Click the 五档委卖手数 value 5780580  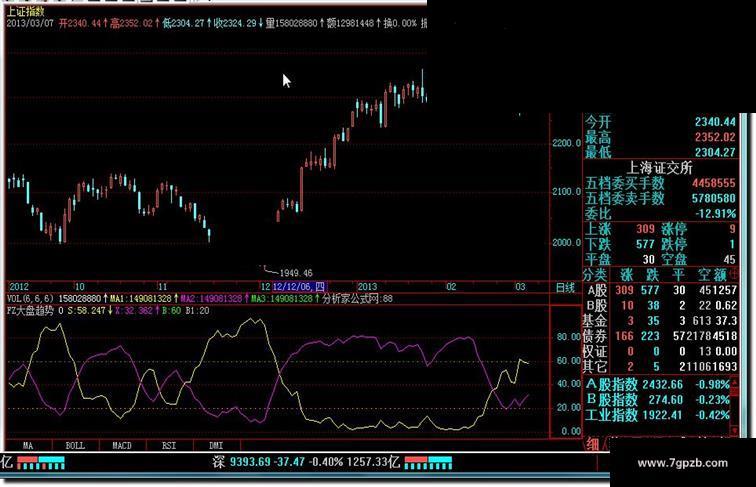tap(714, 198)
